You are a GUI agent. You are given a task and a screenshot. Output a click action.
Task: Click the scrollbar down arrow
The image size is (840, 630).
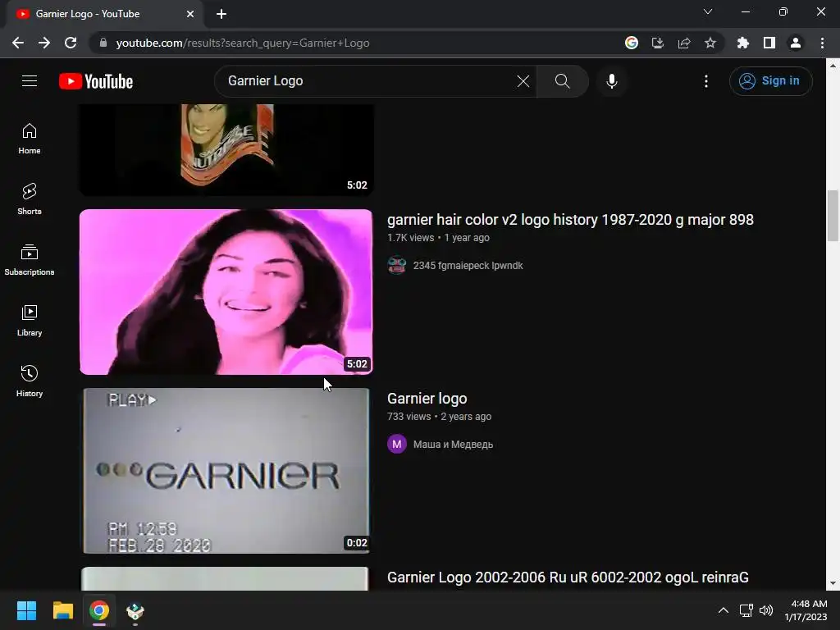833,583
